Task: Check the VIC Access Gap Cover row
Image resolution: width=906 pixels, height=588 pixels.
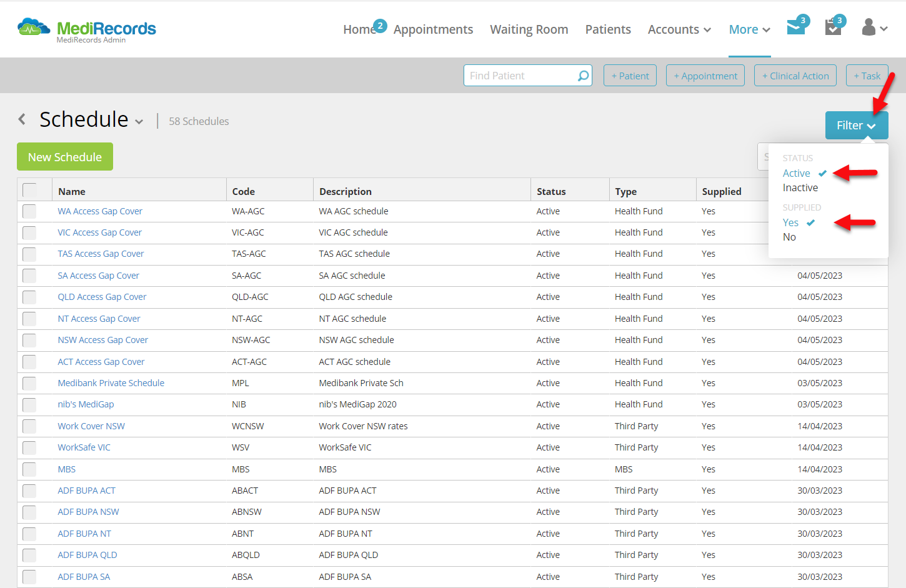Action: coord(29,232)
